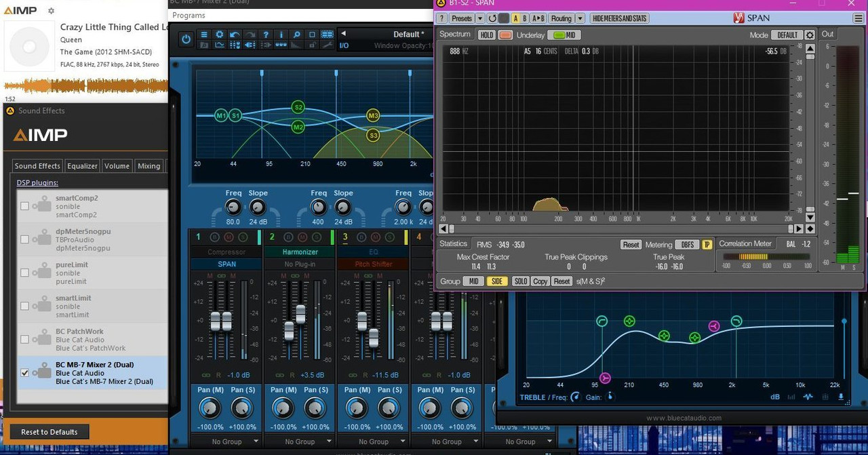Toggle mute M button on band 1

229,237
